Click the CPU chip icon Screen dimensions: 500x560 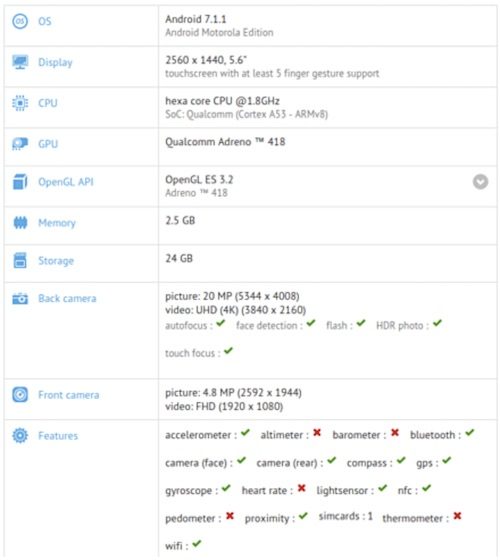20,103
